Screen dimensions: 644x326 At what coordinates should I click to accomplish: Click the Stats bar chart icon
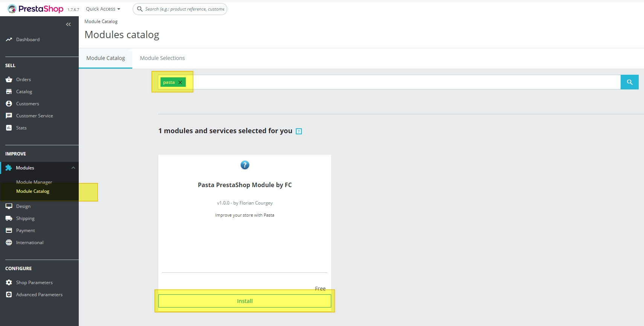click(x=9, y=128)
